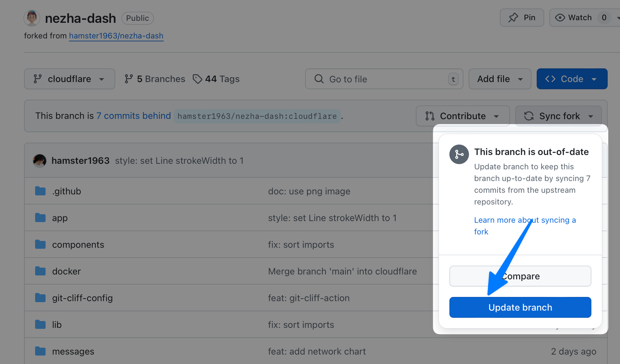The height and width of the screenshot is (364, 620).
Task: View the 5 Branches list
Action: (x=155, y=79)
